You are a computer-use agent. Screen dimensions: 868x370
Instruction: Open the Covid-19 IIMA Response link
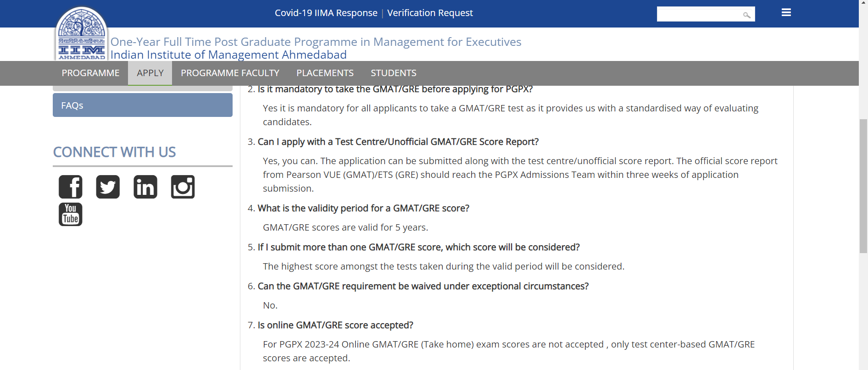pyautogui.click(x=326, y=13)
